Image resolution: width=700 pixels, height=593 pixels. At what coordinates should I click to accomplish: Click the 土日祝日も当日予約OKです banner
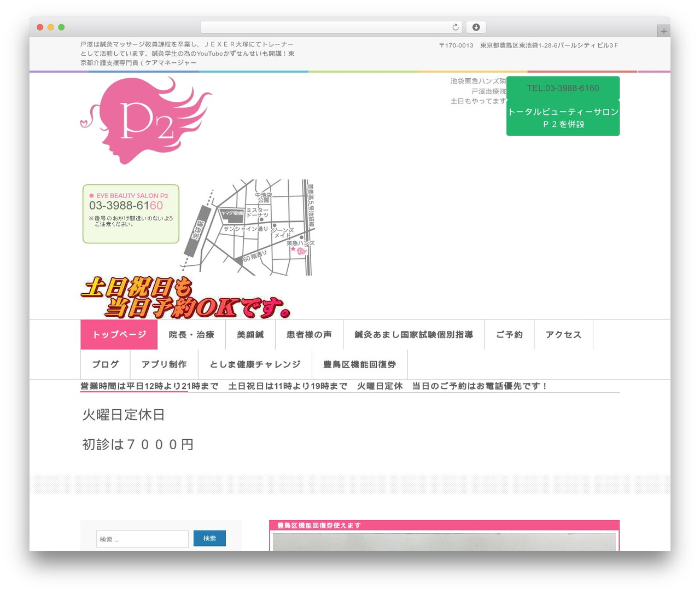pyautogui.click(x=185, y=298)
